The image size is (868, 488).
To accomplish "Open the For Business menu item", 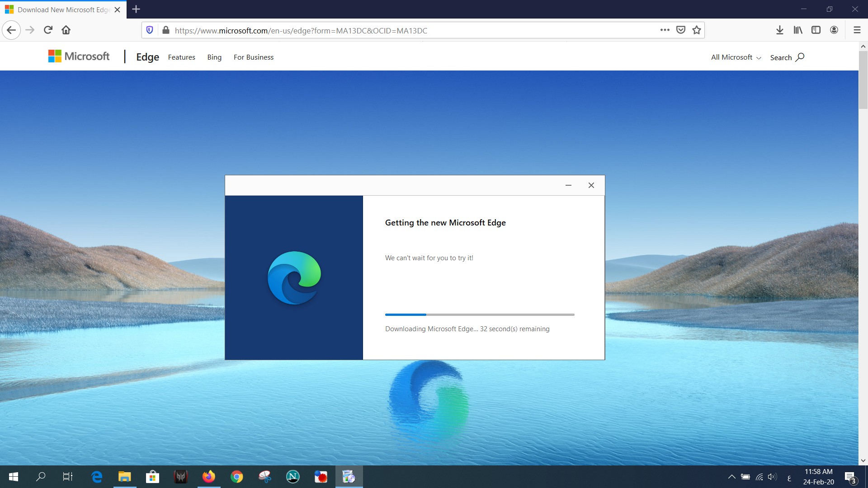I will [x=254, y=57].
